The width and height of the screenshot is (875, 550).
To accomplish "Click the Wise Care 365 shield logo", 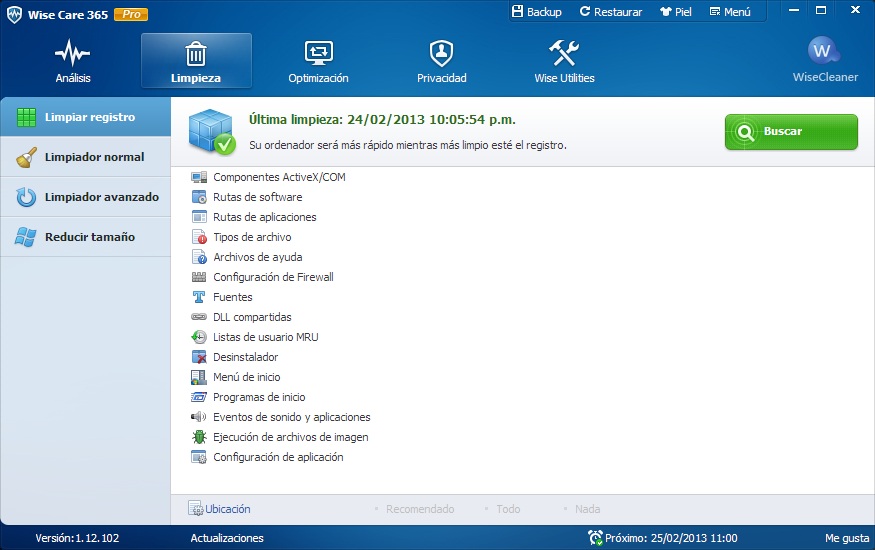I will coord(14,14).
